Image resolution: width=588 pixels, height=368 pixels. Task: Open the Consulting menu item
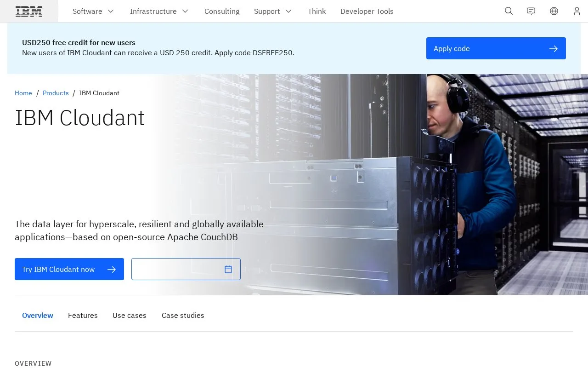pyautogui.click(x=222, y=11)
